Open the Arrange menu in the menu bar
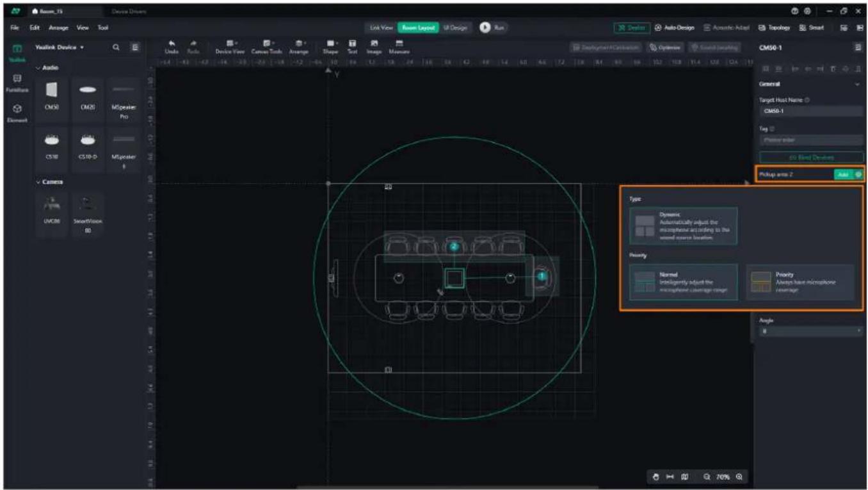 [x=58, y=28]
